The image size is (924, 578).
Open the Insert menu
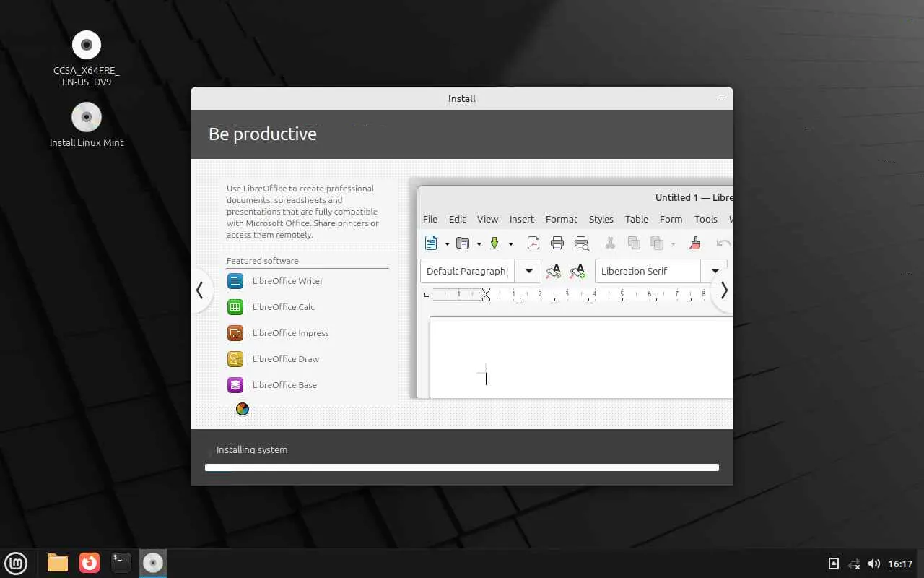[522, 219]
